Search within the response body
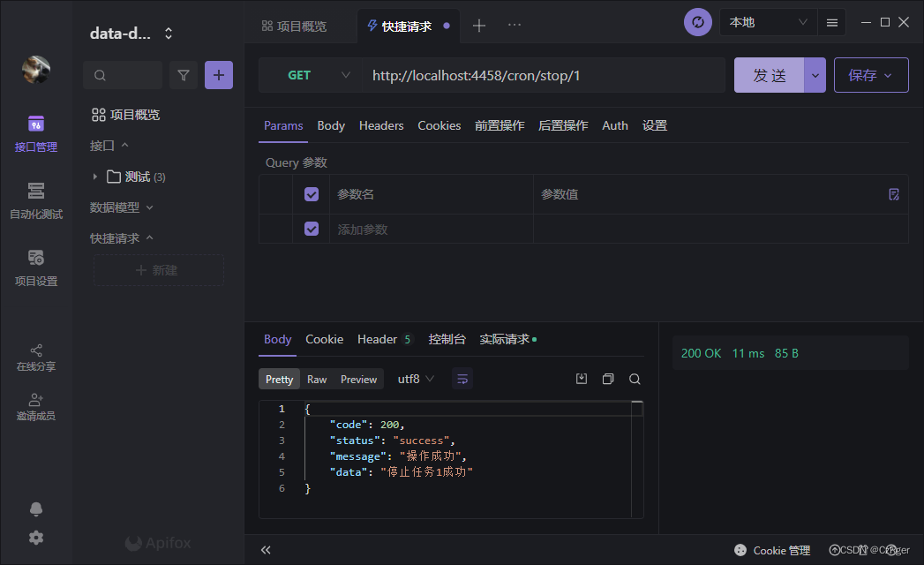This screenshot has width=924, height=565. point(635,379)
